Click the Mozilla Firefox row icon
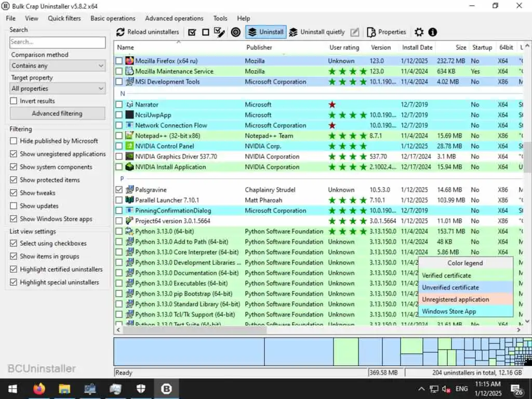The width and height of the screenshot is (532, 399). click(129, 61)
